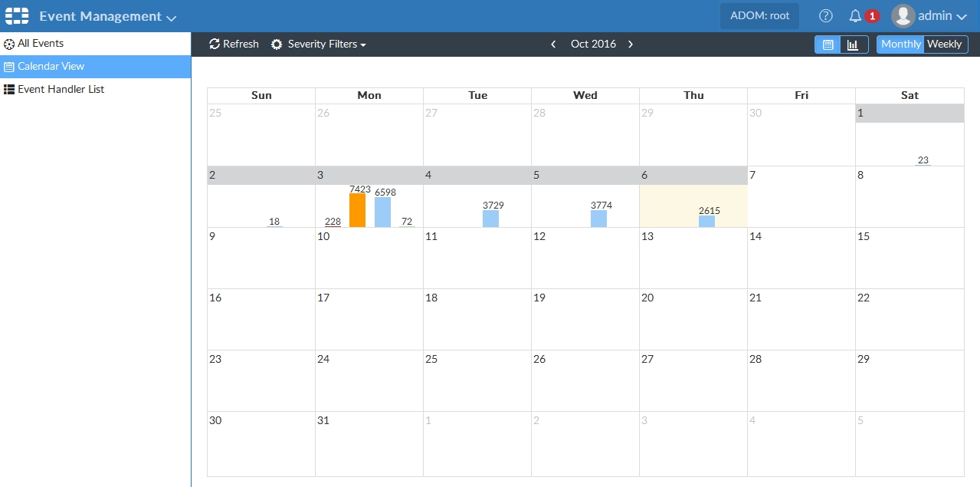Viewport: 980px width, 487px height.
Task: Click the All Events sidebar icon
Action: [9, 44]
